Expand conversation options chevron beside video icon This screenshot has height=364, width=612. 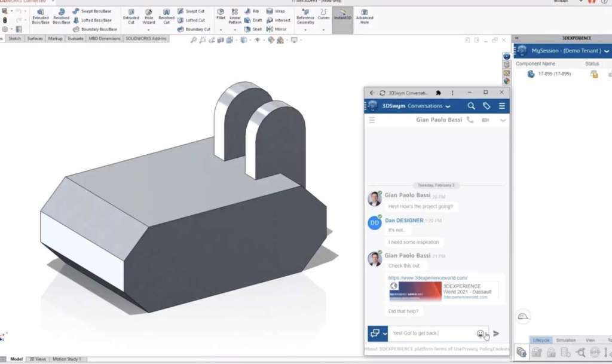click(503, 120)
